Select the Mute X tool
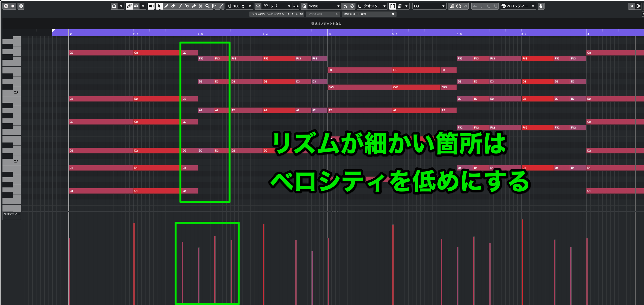The image size is (644, 305). [201, 6]
